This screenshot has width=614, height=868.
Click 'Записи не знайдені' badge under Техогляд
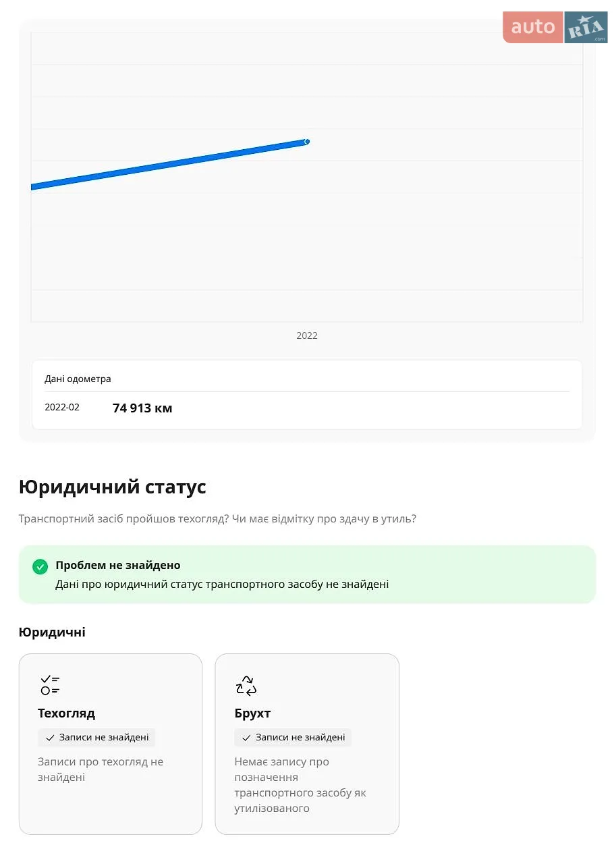[x=96, y=738]
